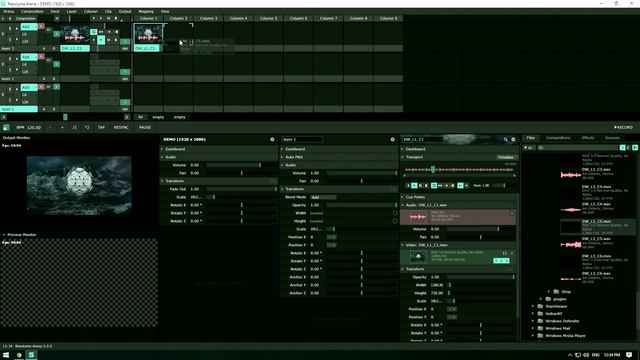The image size is (640, 360).
Task: Expand the Windows Defender folder
Action: (533, 321)
